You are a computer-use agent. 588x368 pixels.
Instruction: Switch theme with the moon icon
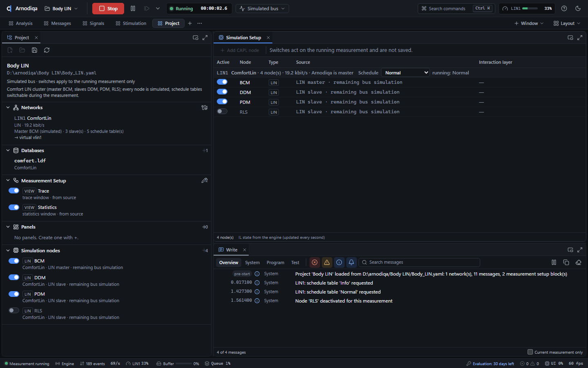578,9
